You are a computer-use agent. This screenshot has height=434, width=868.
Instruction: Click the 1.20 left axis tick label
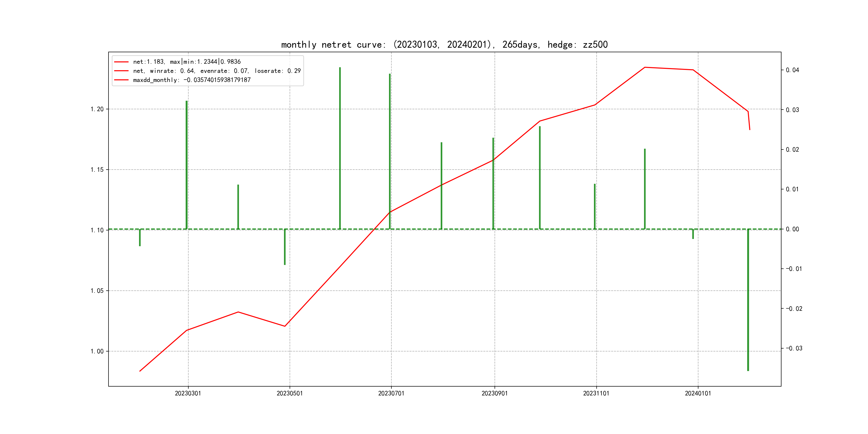97,109
